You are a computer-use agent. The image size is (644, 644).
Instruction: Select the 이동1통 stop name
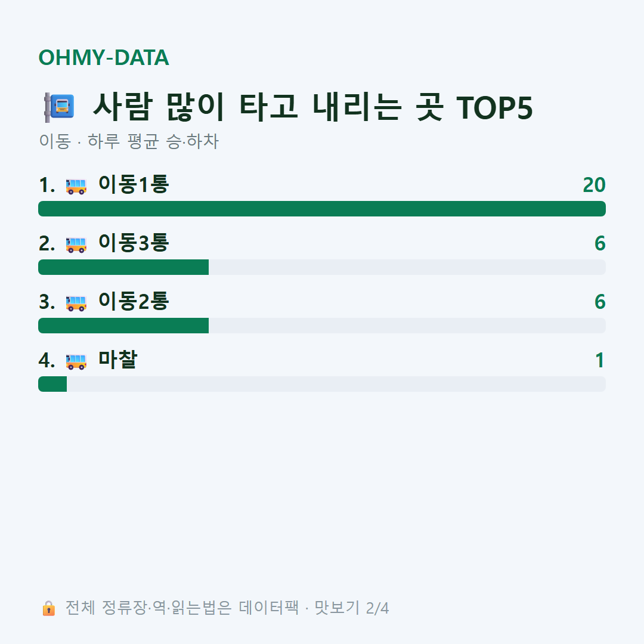pyautogui.click(x=134, y=184)
